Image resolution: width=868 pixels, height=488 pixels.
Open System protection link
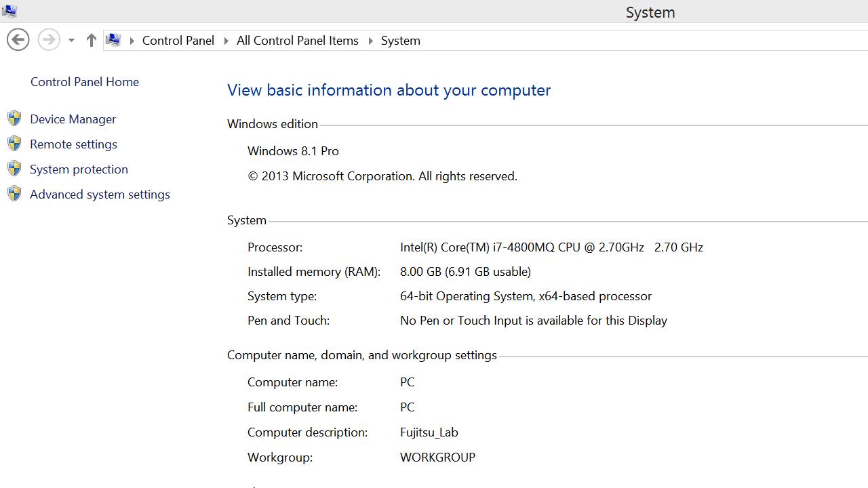(x=79, y=169)
